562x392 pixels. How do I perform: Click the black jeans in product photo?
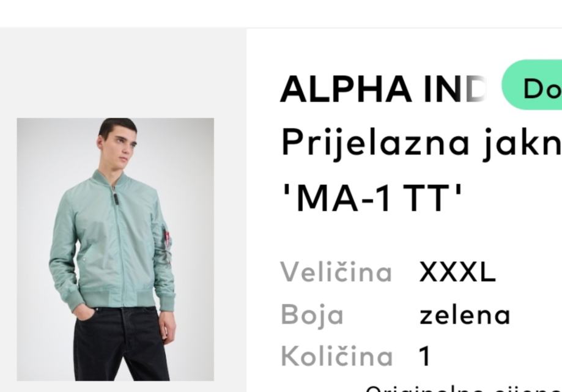(121, 343)
